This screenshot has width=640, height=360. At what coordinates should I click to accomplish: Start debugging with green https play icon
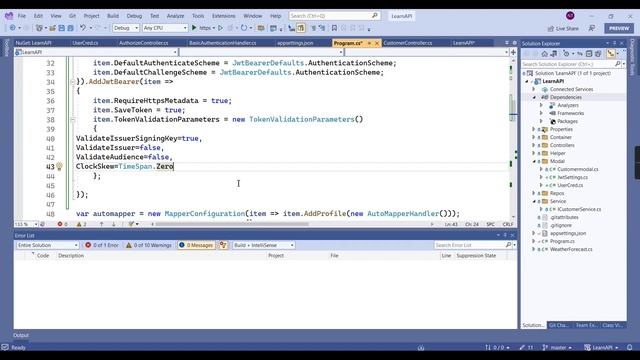[194, 28]
